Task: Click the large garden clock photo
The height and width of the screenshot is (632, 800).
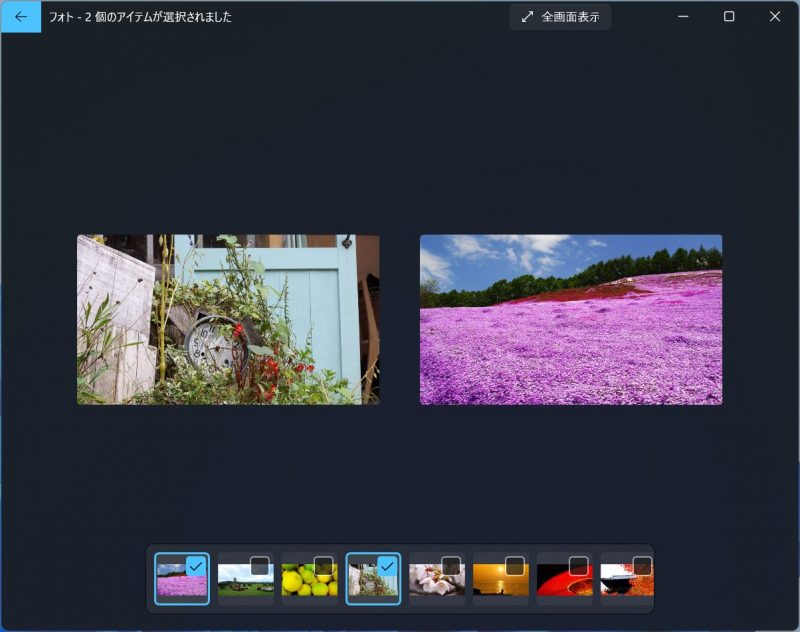Action: click(228, 319)
